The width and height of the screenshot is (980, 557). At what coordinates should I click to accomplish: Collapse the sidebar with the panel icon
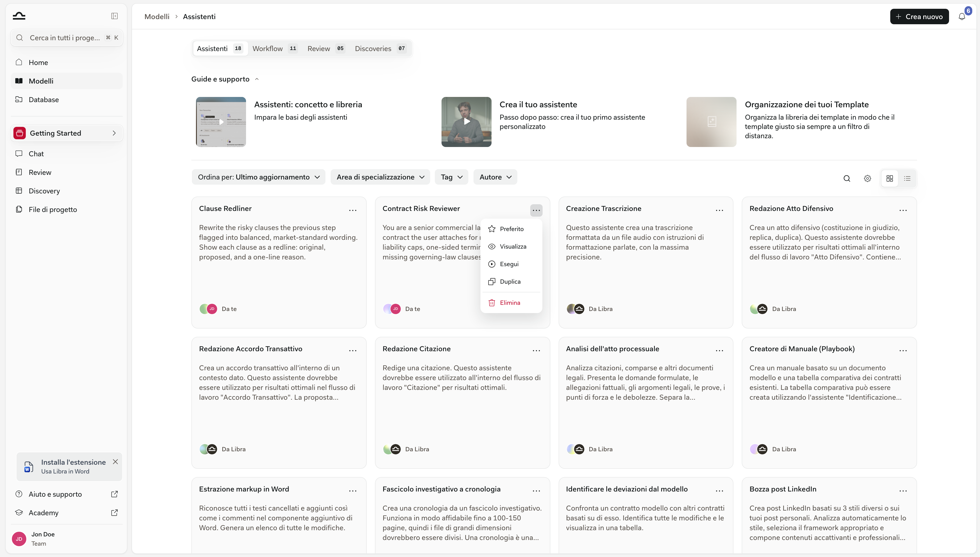[114, 16]
